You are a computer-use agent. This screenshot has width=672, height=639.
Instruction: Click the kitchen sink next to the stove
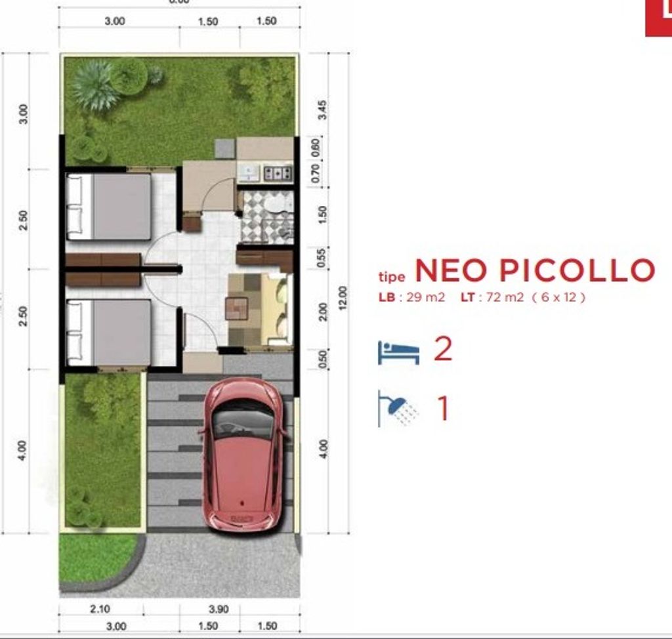(x=249, y=173)
